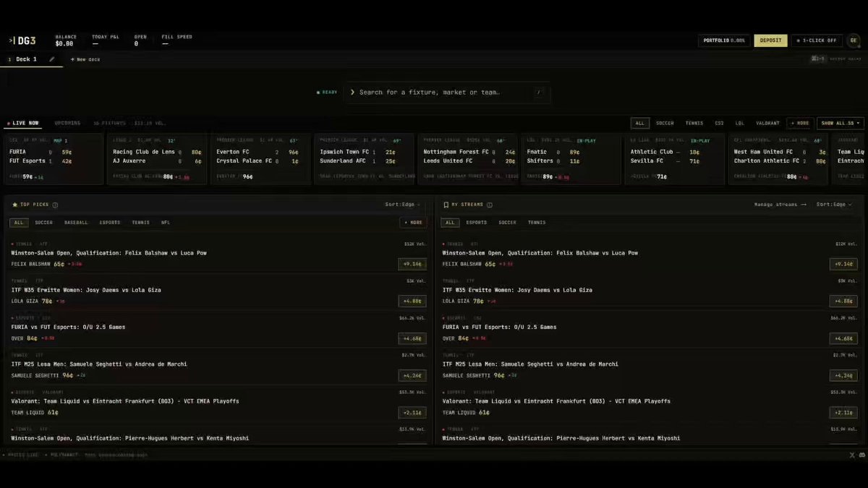
Task: Expand More sports filter in live bar
Action: coord(800,124)
